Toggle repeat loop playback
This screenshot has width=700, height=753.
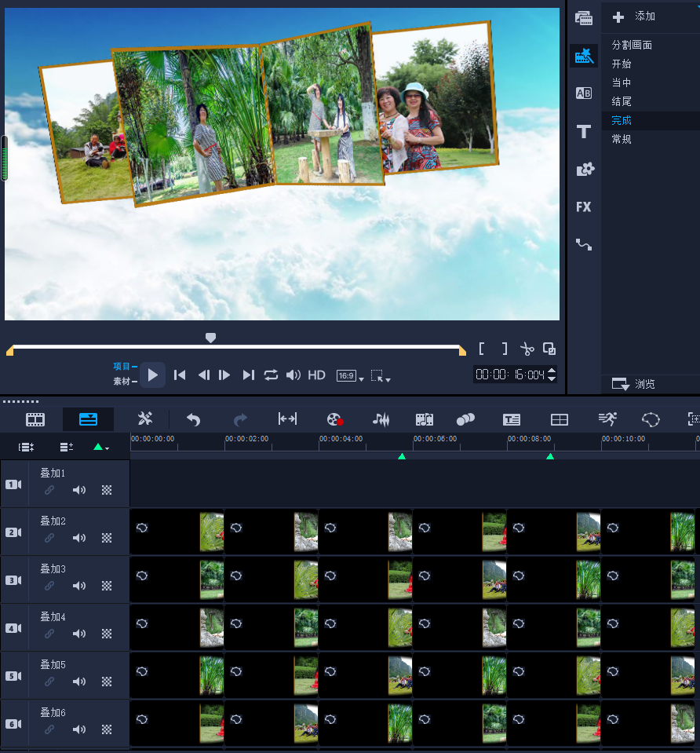(271, 375)
